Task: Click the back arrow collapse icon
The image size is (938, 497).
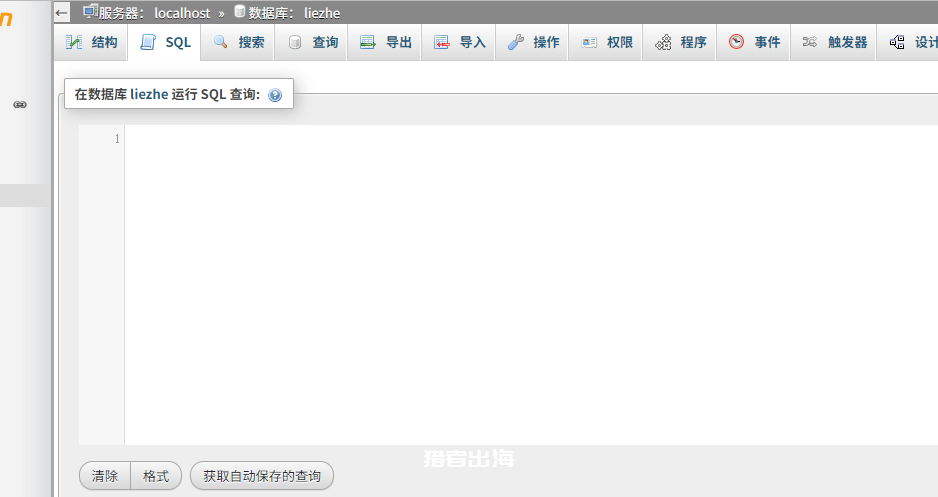Action: [x=62, y=13]
